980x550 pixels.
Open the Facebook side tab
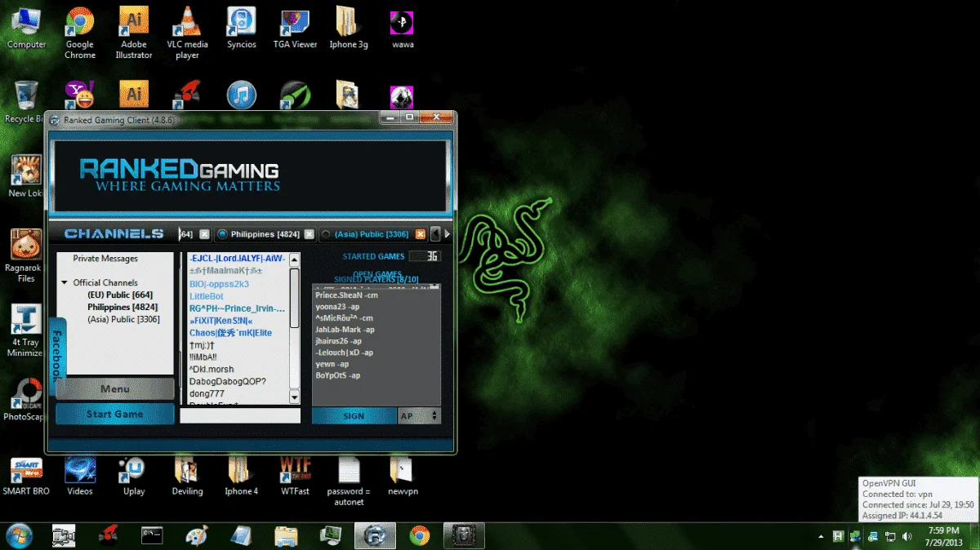[57, 355]
